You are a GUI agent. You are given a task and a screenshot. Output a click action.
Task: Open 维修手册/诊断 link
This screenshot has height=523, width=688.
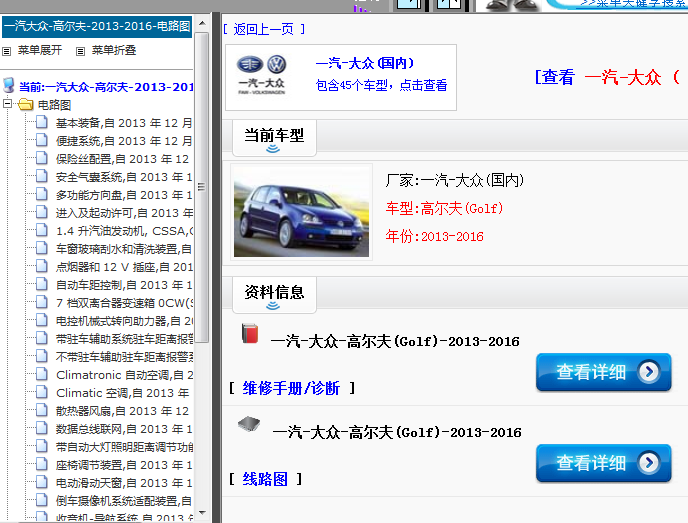(291, 388)
